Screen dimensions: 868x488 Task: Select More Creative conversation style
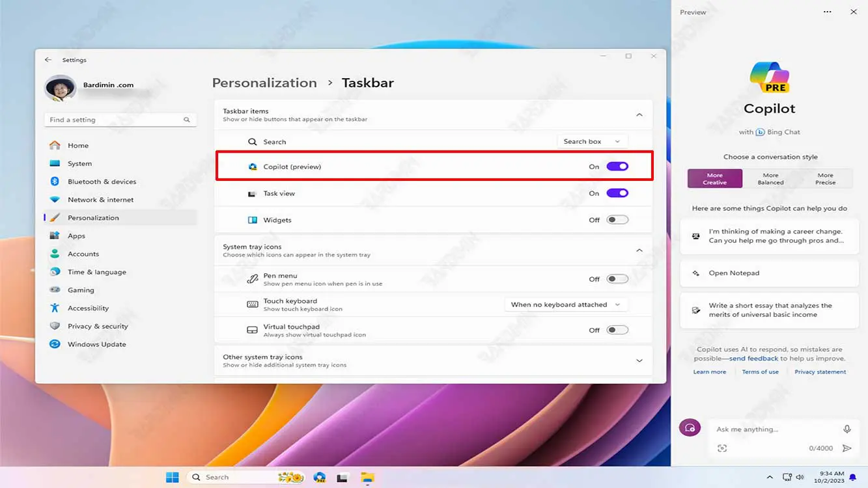click(x=715, y=179)
